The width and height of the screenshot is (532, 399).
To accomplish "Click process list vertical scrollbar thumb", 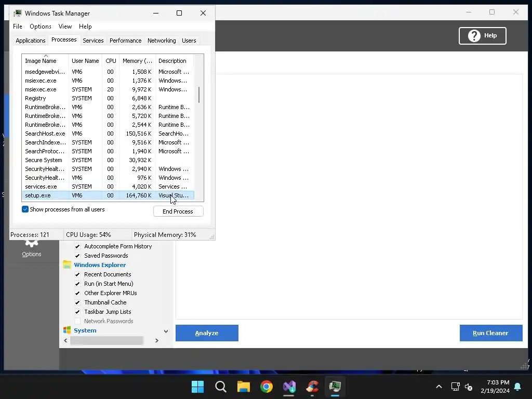I will click(199, 95).
